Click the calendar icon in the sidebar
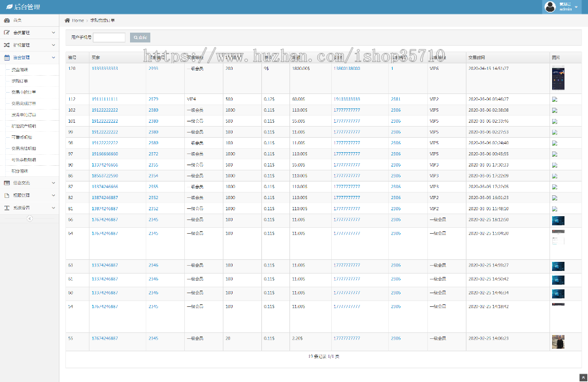 (x=7, y=57)
